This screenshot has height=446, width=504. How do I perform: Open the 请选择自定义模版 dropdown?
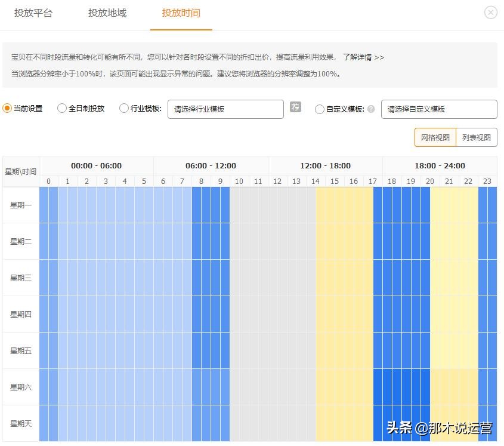pos(440,109)
